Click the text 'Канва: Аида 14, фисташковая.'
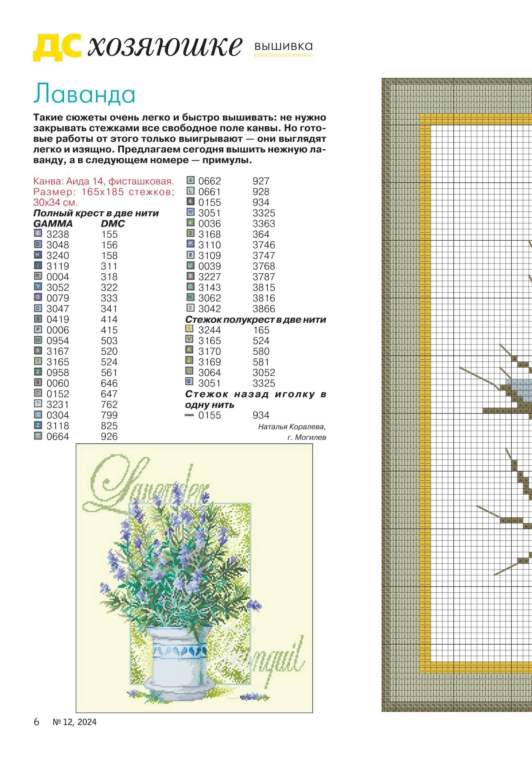Image resolution: width=532 pixels, height=758 pixels. 104,181
